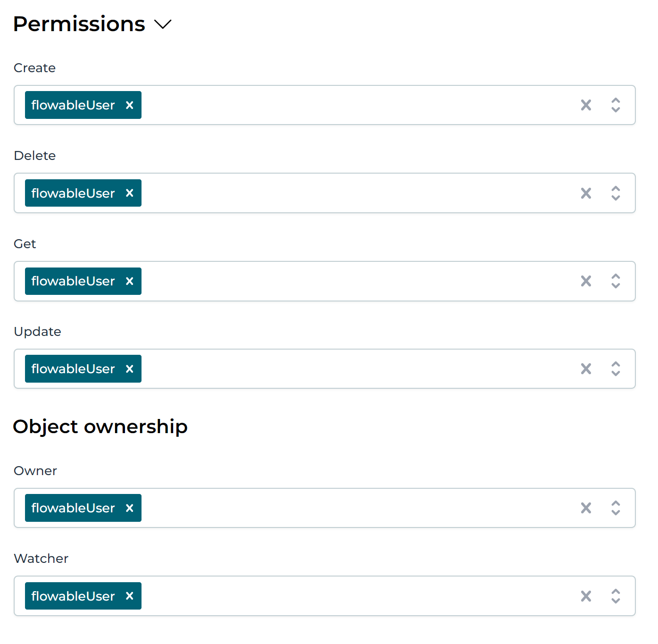Open the Owner dropdown arrows
The width and height of the screenshot is (658, 644).
tap(616, 508)
